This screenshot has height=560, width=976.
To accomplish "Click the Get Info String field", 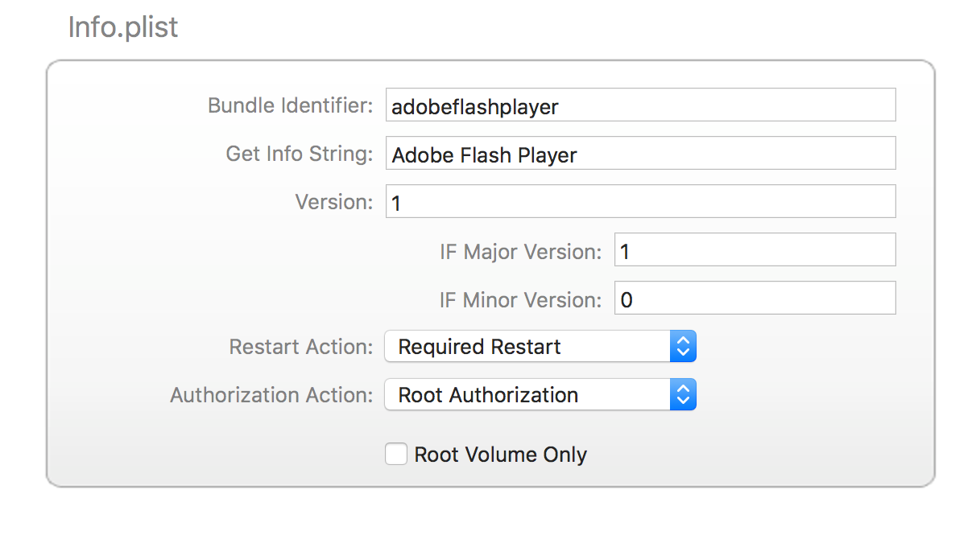I will pos(640,154).
